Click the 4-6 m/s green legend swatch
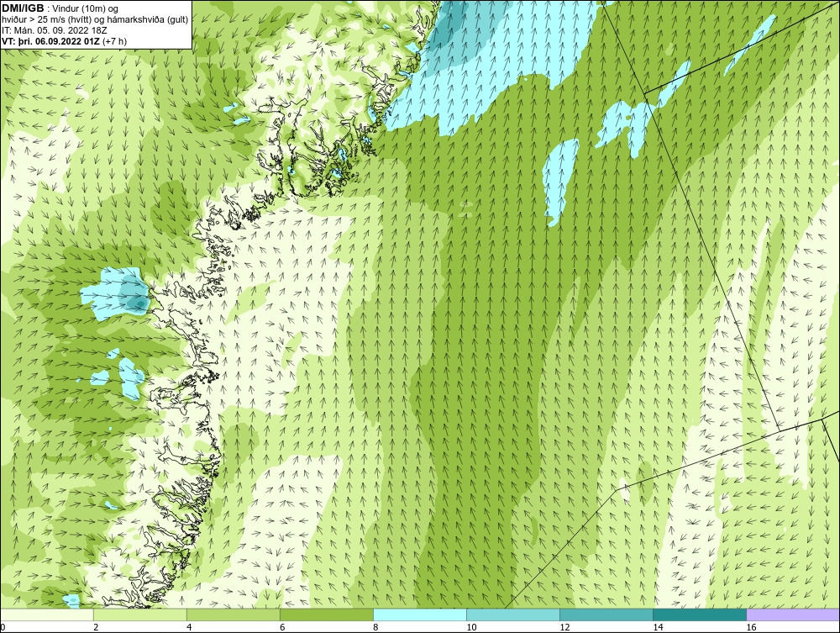 tap(233, 615)
